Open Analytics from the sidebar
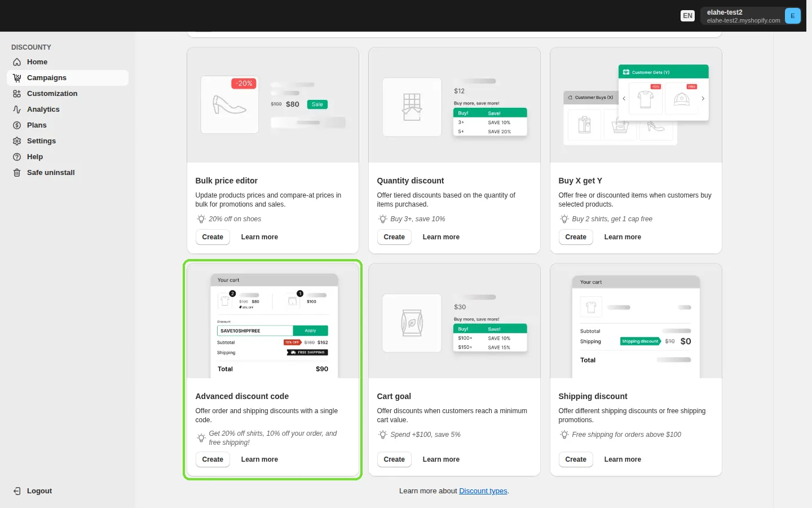The height and width of the screenshot is (508, 812). pyautogui.click(x=68, y=110)
